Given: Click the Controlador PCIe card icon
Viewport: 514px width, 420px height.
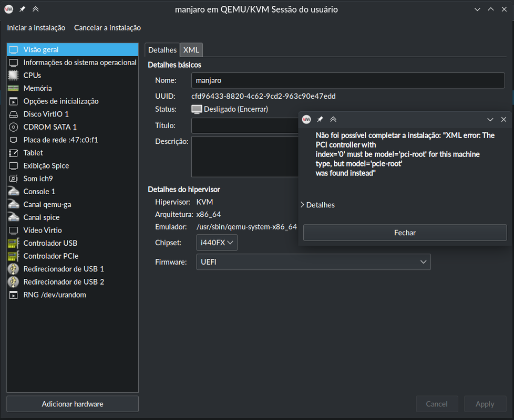Looking at the screenshot, I should 14,256.
